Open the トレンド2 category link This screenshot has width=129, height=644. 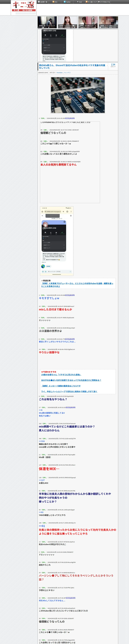(x=67, y=72)
